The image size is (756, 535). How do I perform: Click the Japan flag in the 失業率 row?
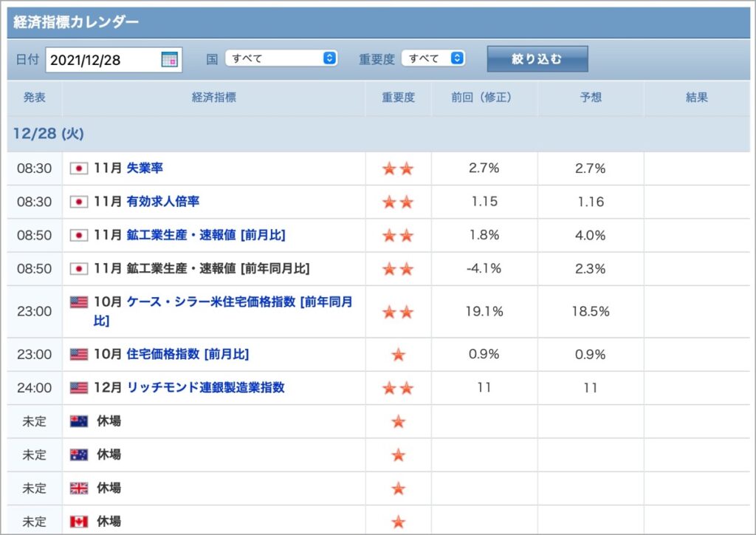tap(78, 168)
